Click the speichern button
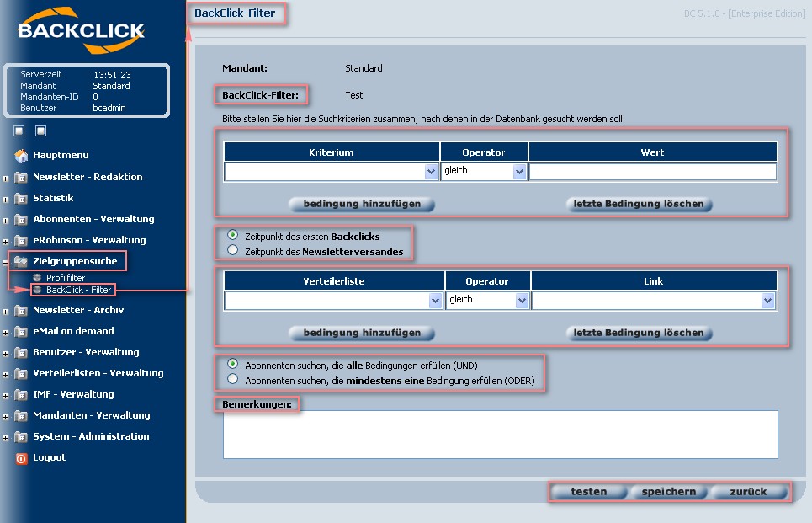 669,492
